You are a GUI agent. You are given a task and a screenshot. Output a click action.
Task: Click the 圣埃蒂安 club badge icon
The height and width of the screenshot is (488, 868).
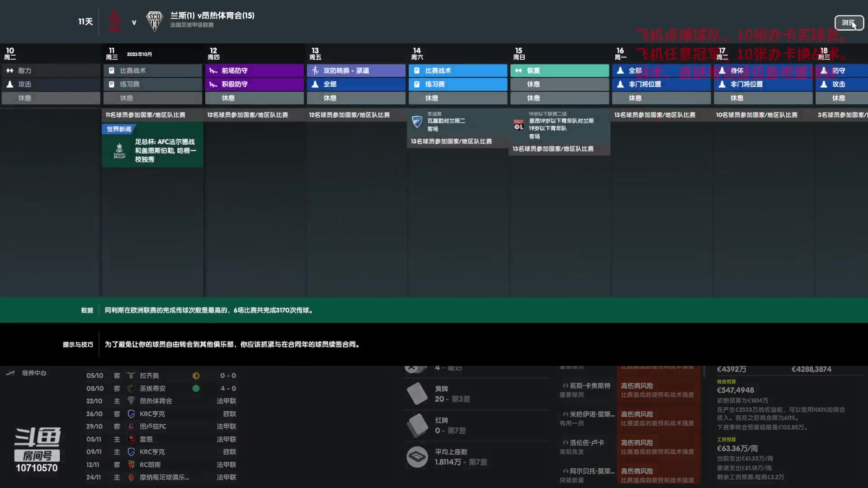coord(131,388)
